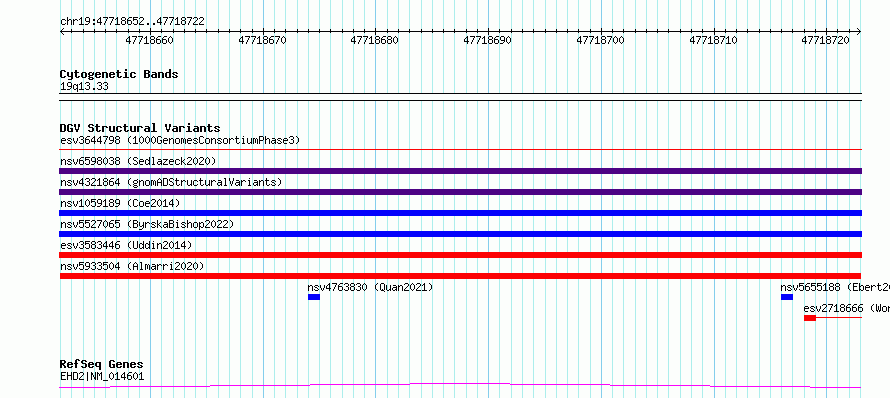Image resolution: width=890 pixels, height=398 pixels.
Task: Click the EHD2|NM_014601 gene label
Action: pos(102,376)
